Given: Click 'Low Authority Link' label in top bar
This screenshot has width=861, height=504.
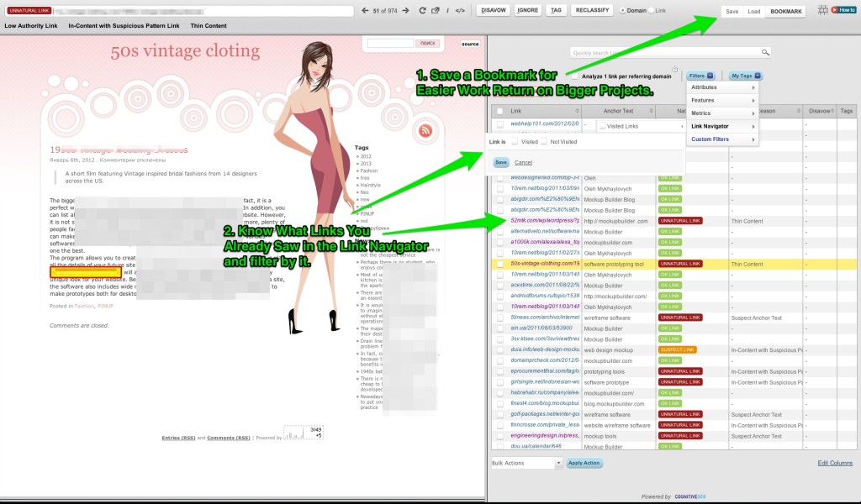Looking at the screenshot, I should [x=31, y=26].
